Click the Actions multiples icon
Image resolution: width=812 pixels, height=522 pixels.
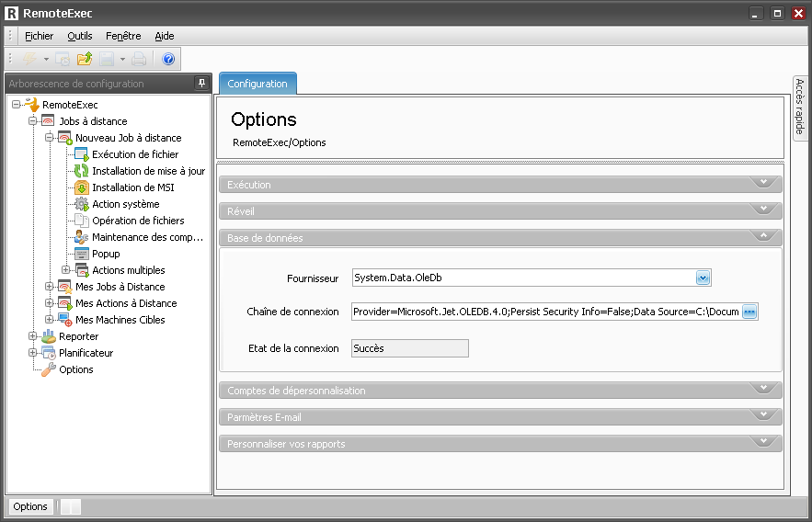tap(81, 270)
